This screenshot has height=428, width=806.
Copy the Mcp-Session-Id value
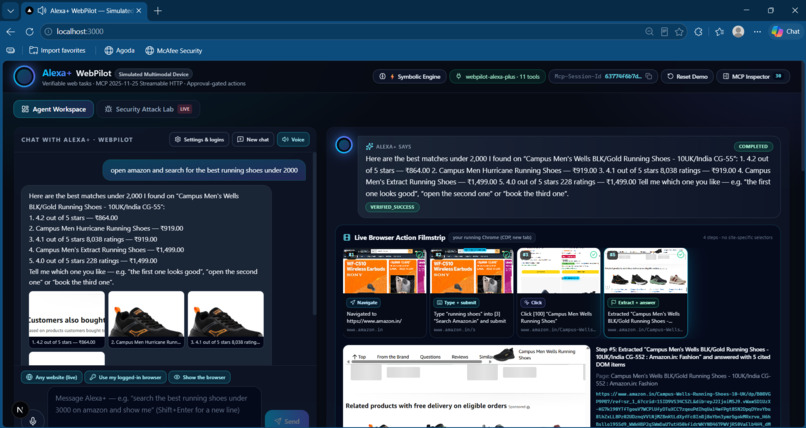pos(649,77)
